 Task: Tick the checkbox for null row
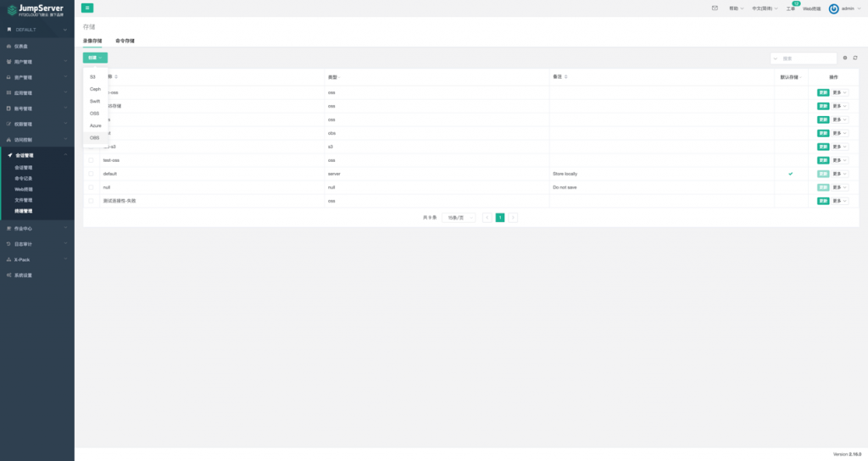click(91, 187)
